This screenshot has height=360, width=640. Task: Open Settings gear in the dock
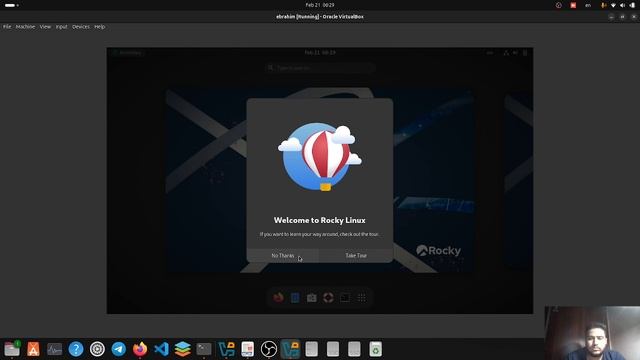click(x=97, y=349)
